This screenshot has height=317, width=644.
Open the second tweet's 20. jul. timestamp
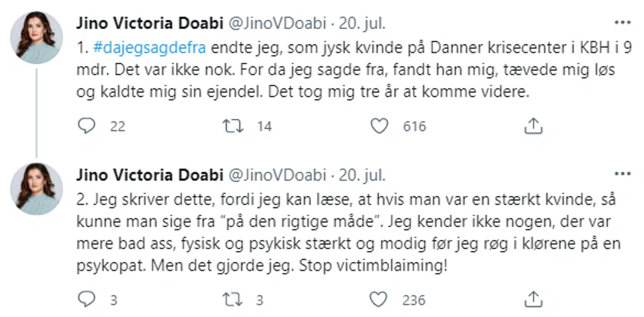click(x=361, y=175)
